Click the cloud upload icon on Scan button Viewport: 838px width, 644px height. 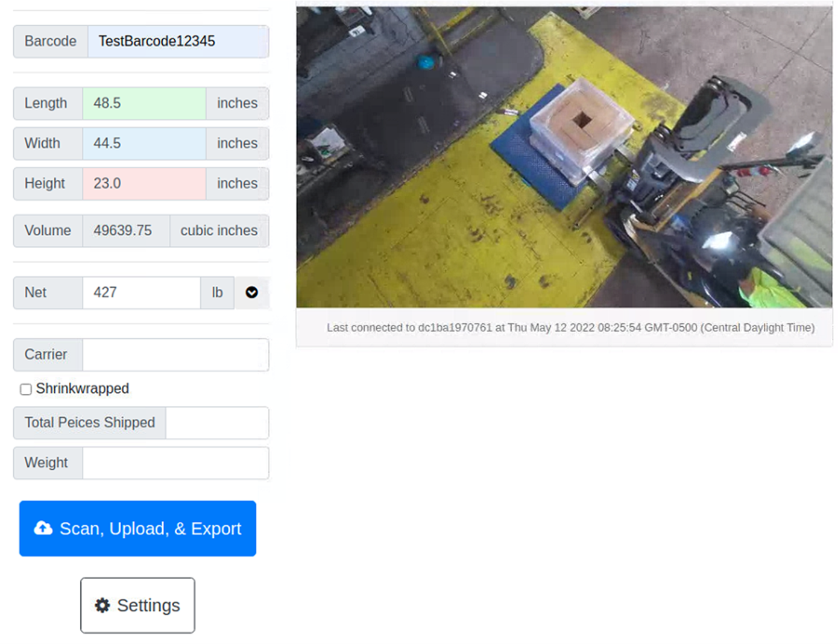tap(43, 528)
